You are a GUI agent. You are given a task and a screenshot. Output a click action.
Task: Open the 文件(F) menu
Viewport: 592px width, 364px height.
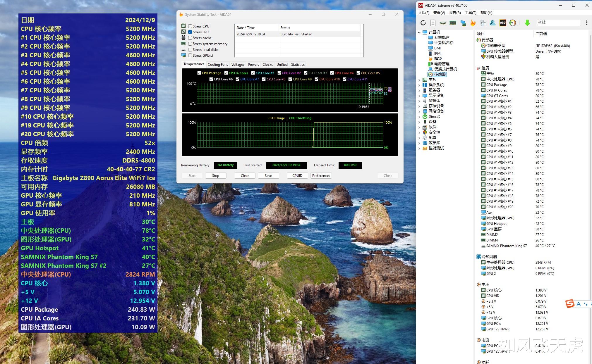tap(423, 13)
